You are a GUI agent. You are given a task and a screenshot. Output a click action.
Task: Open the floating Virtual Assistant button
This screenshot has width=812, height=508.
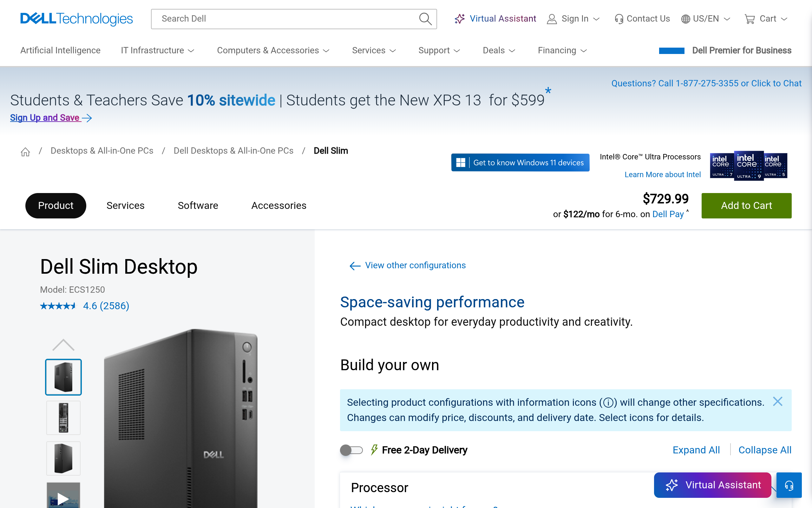pyautogui.click(x=713, y=485)
